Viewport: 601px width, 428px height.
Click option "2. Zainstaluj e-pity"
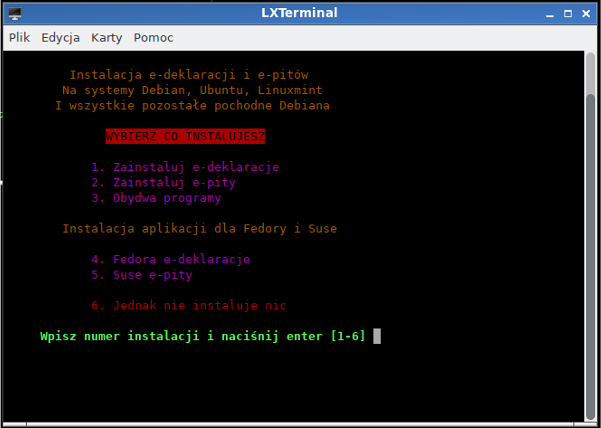pos(163,183)
